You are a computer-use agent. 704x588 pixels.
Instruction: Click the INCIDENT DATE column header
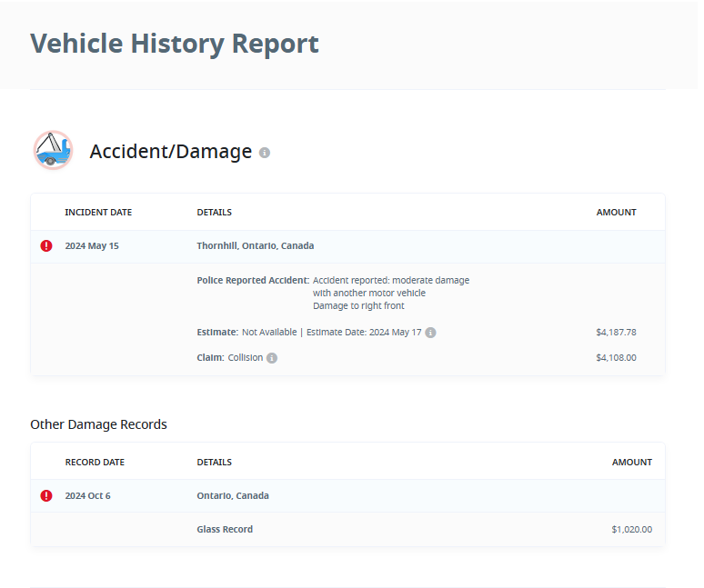(98, 212)
